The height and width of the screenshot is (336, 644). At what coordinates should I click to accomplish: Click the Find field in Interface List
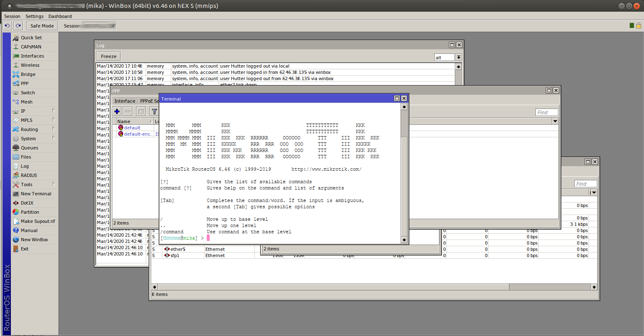(586, 184)
